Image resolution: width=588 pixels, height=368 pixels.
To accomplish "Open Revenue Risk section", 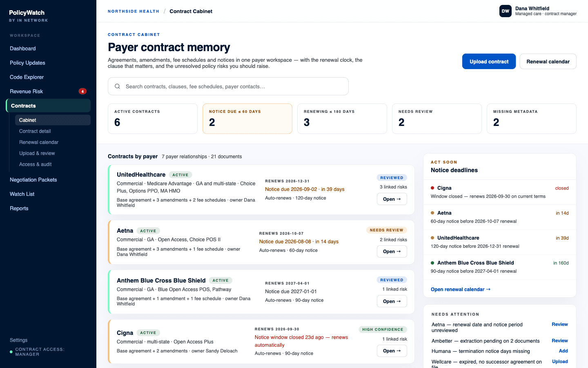I will coord(48,91).
